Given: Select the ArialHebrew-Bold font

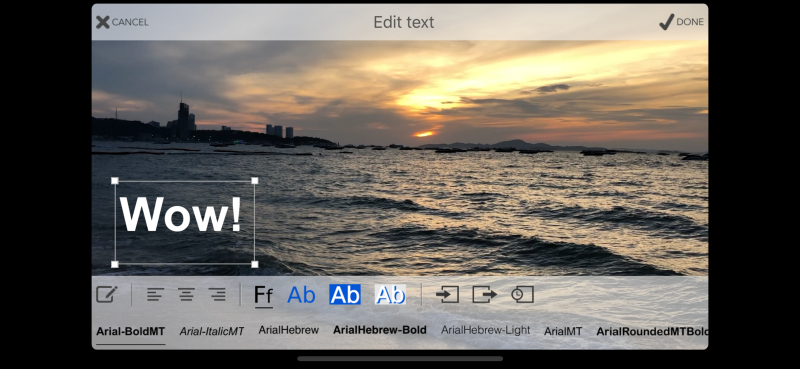Looking at the screenshot, I should click(380, 330).
